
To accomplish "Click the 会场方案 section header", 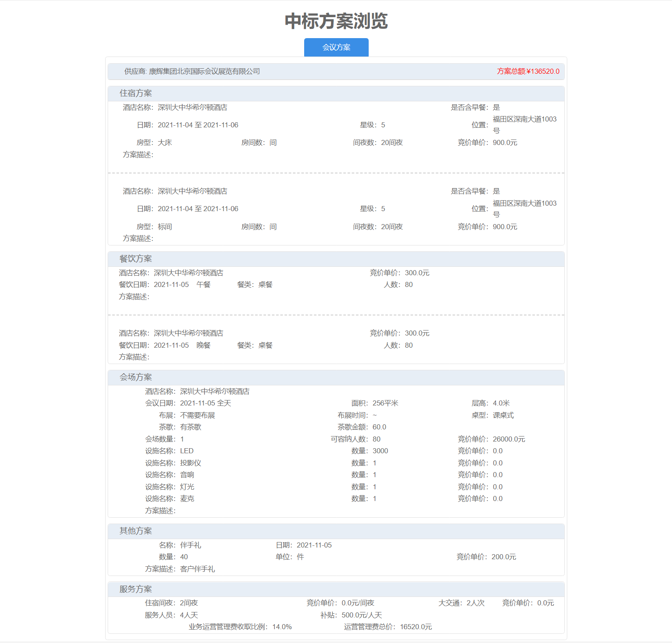I will tap(136, 377).
